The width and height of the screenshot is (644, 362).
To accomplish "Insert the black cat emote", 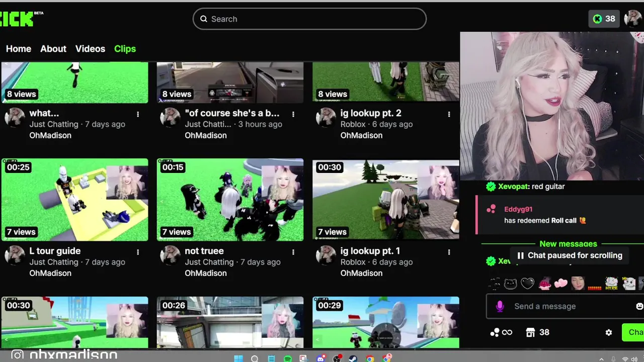I will click(511, 284).
